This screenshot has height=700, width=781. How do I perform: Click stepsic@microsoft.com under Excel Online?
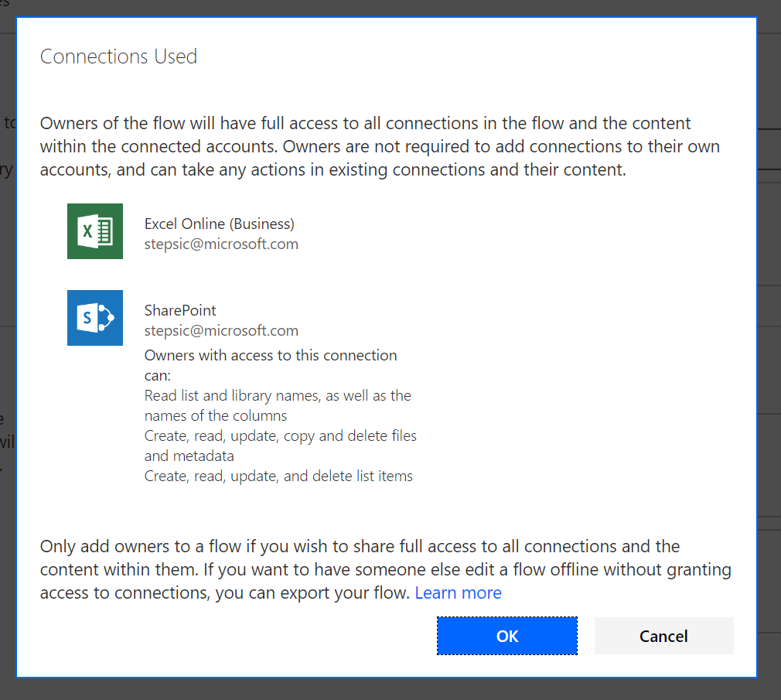[x=220, y=243]
